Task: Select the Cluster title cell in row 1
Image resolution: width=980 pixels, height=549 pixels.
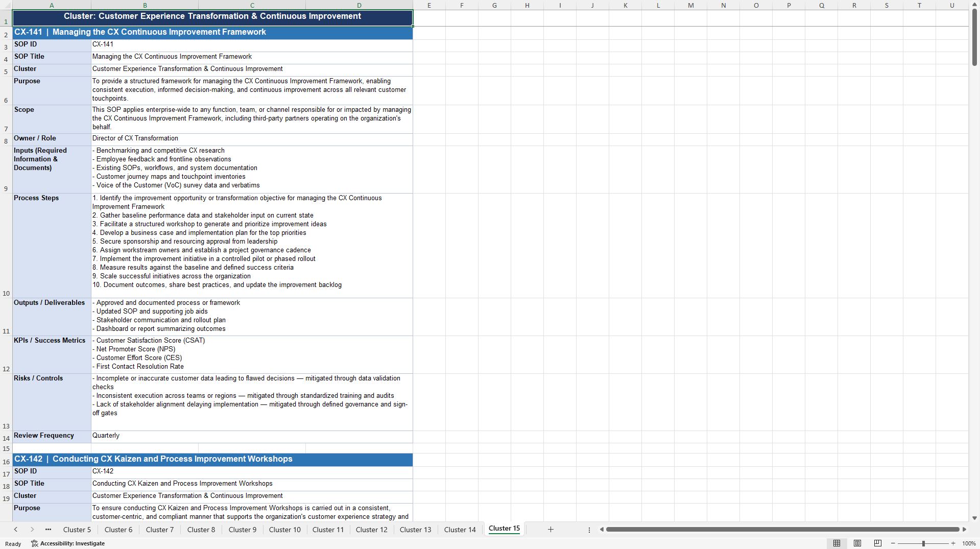Action: (212, 18)
